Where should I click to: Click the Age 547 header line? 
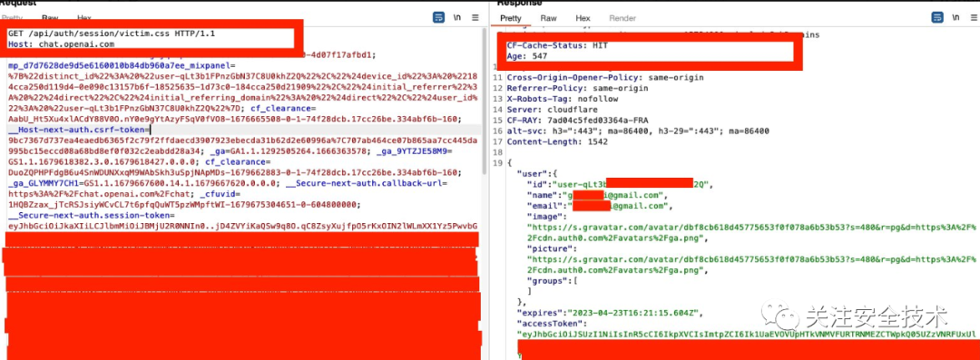[x=527, y=56]
